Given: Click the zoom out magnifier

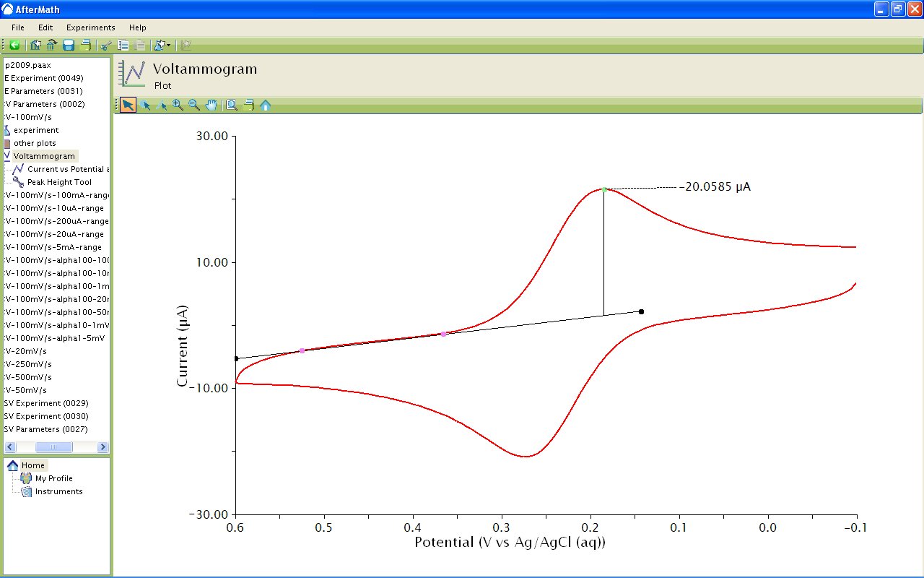Looking at the screenshot, I should (x=193, y=105).
